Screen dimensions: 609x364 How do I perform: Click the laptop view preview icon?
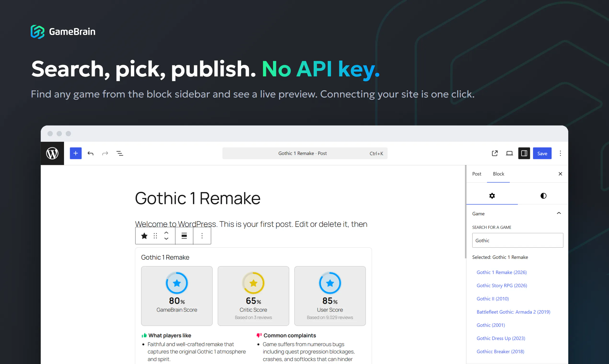coord(509,153)
